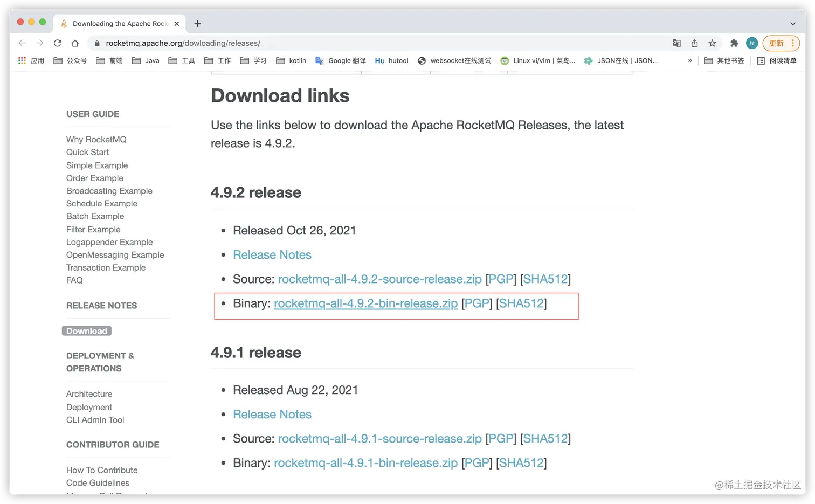Open PGP link for 4.9.2 binary

pos(477,303)
